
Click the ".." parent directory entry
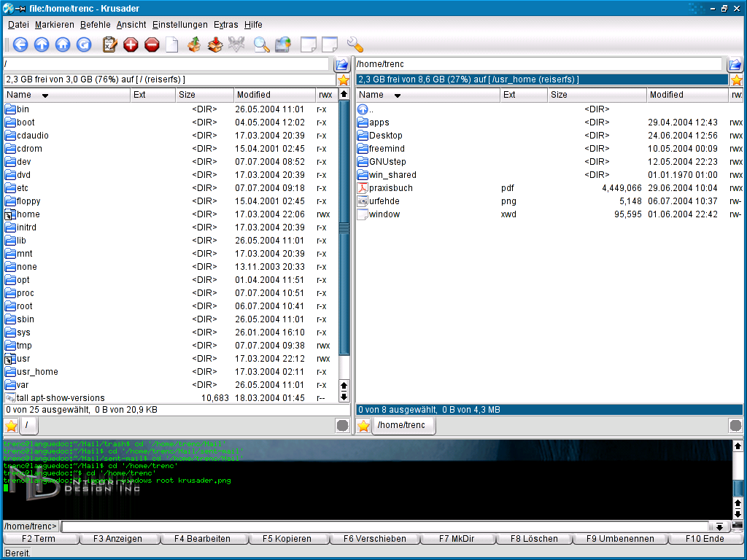(549, 109)
